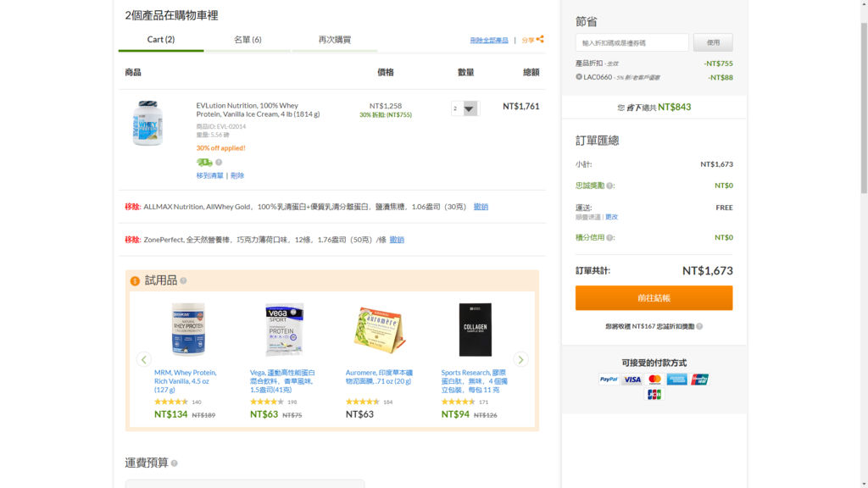This screenshot has width=868, height=488.
Task: Click the info icon next to 運費預算
Action: pyautogui.click(x=175, y=463)
